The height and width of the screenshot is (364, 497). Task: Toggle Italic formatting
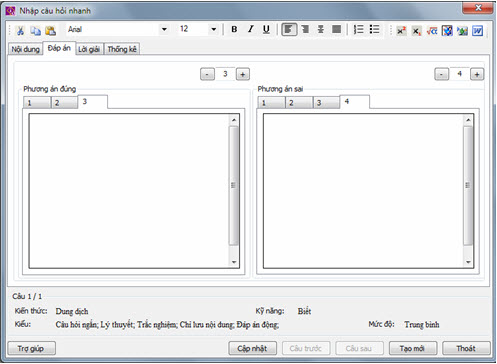(x=250, y=30)
